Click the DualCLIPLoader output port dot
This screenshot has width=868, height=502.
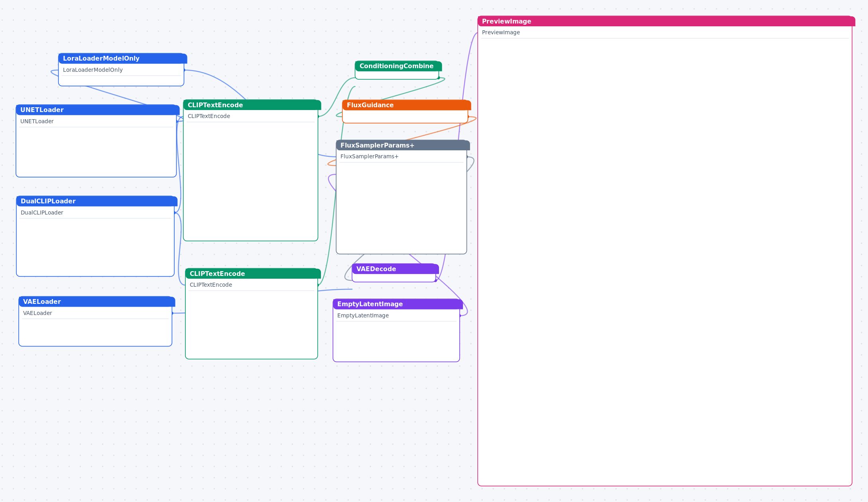pyautogui.click(x=175, y=213)
